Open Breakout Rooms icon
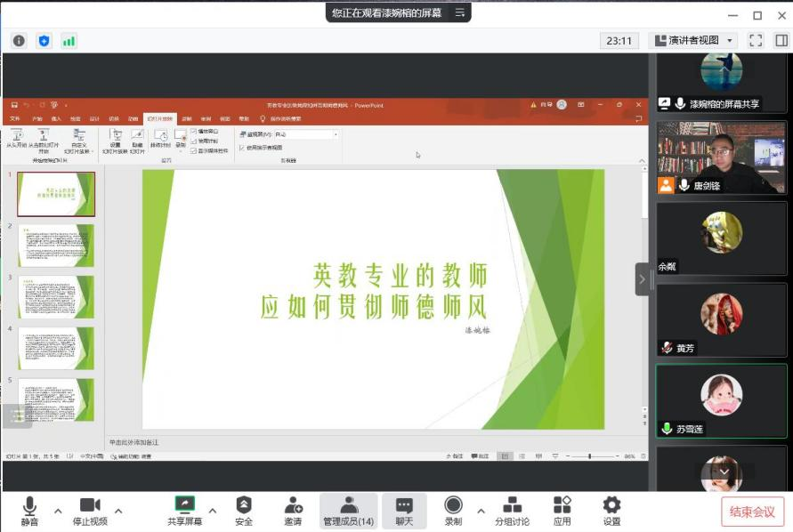Screen dimensions: 793x532 pyautogui.click(x=512, y=505)
